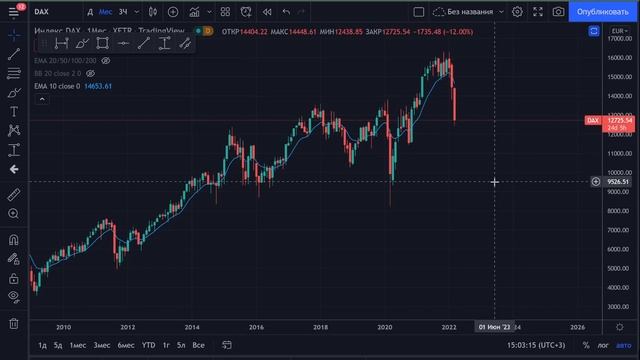Click the plus button at price 9526.51
This screenshot has width=640, height=360.
click(x=596, y=182)
